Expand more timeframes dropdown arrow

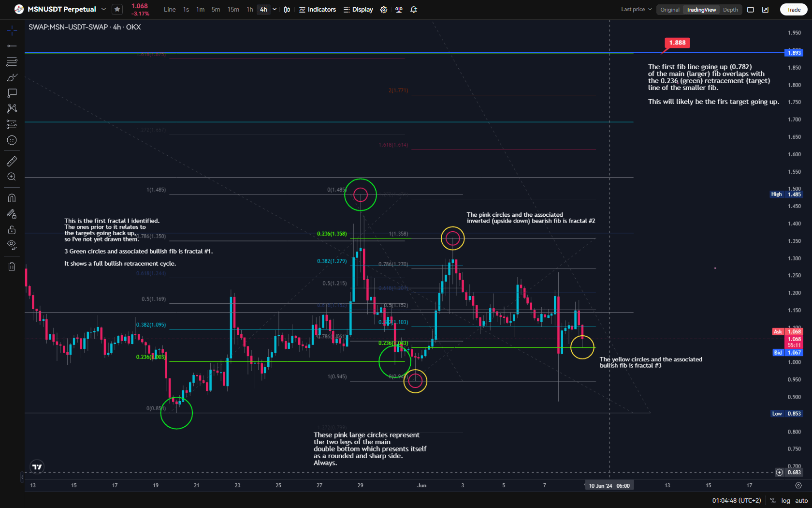point(275,10)
